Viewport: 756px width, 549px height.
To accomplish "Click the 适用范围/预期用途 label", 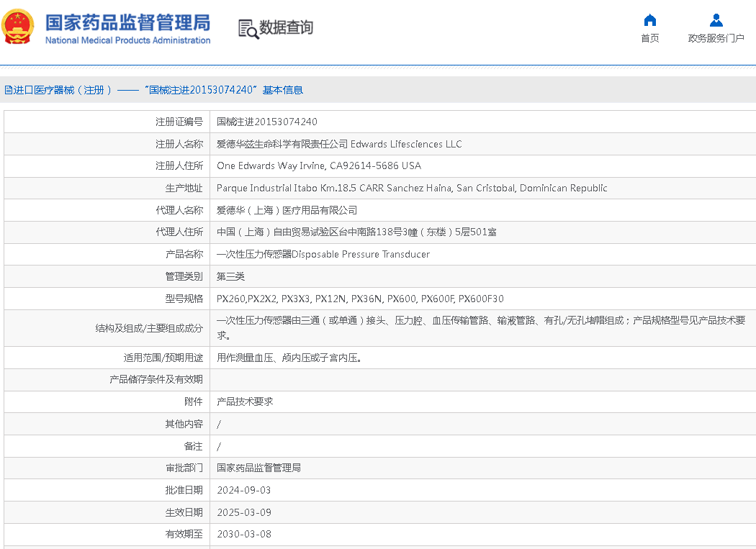I will click(163, 358).
